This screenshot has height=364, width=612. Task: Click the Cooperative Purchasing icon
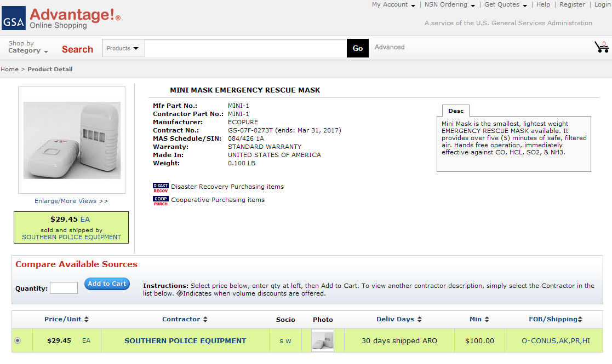[161, 201]
